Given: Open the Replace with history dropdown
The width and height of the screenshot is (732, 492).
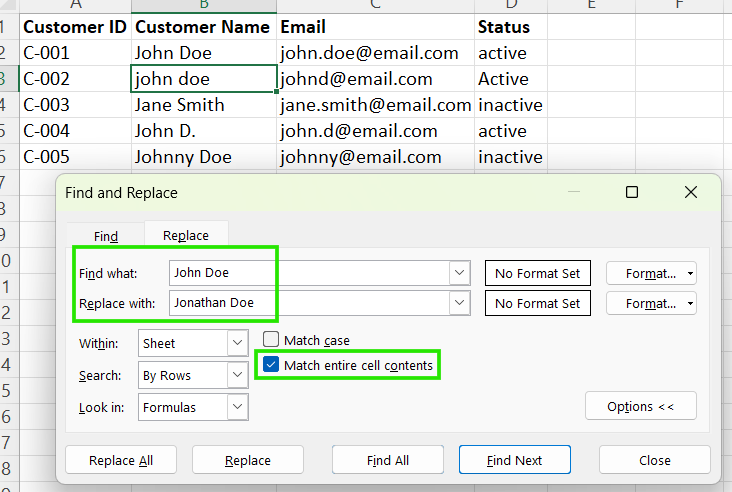Looking at the screenshot, I should click(459, 303).
